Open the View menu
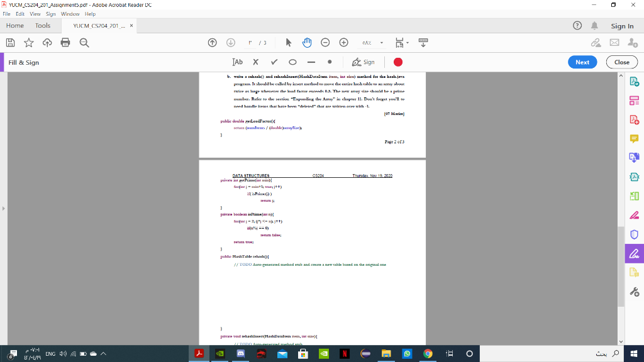The width and height of the screenshot is (644, 362). pyautogui.click(x=35, y=13)
